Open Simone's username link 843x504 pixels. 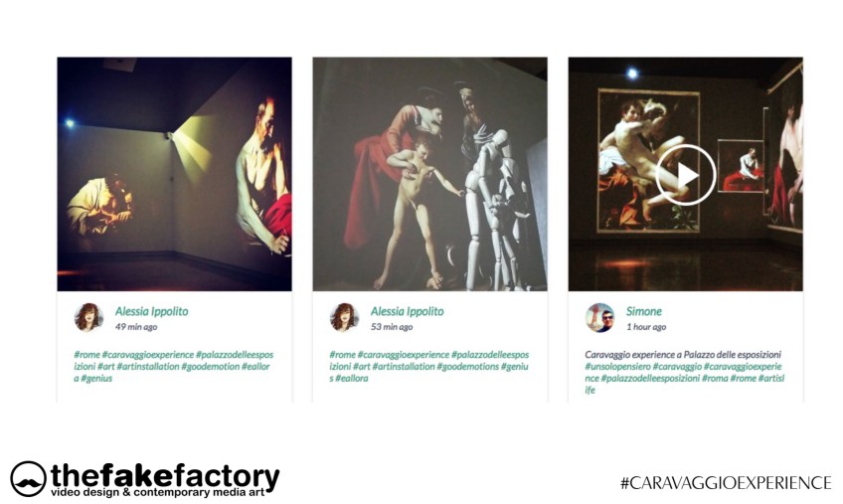coord(643,311)
